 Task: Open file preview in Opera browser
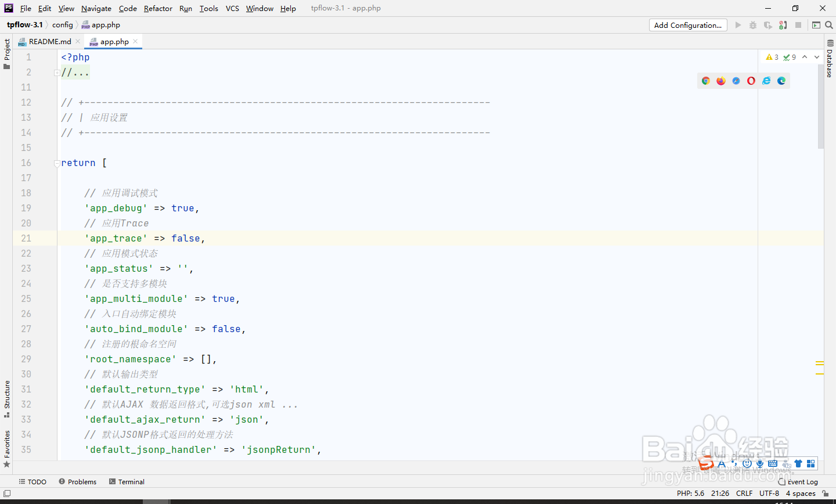(x=751, y=81)
